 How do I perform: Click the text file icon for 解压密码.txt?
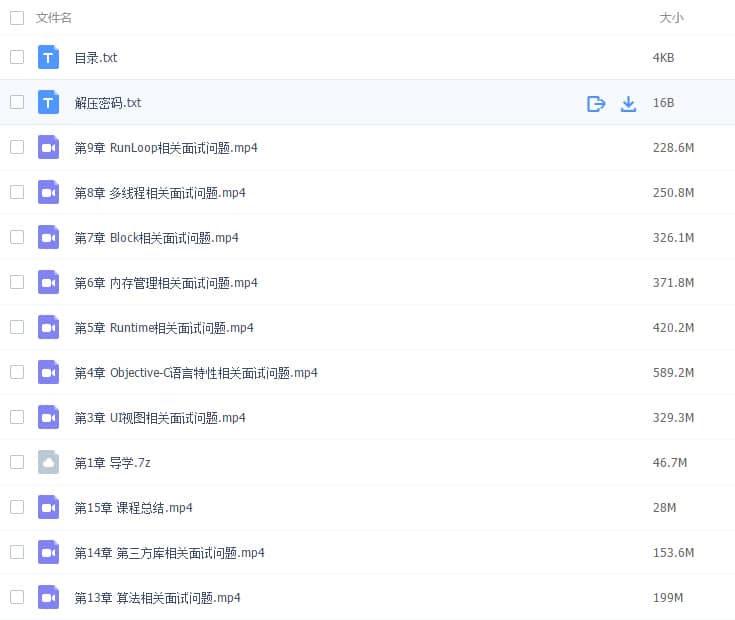[48, 102]
